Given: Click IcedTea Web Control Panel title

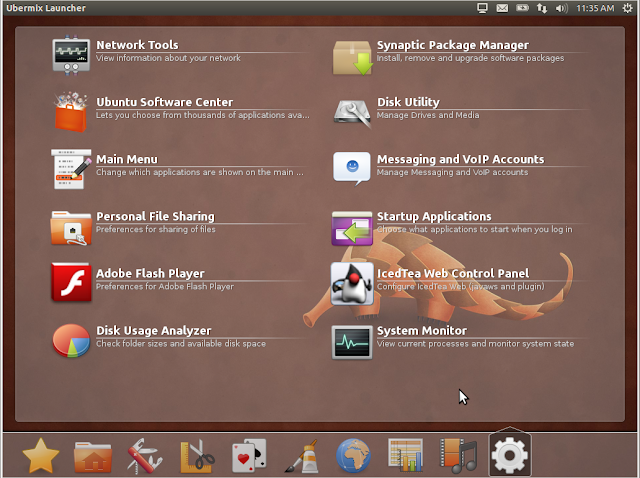Looking at the screenshot, I should click(453, 273).
